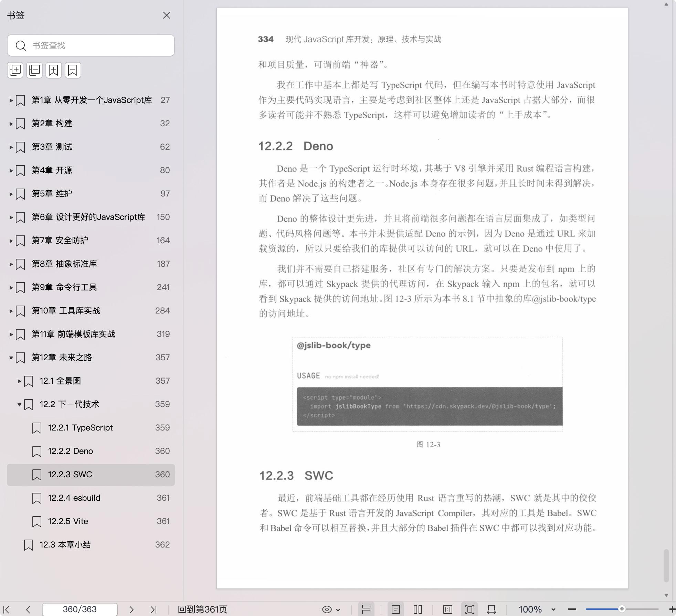
Task: Go to bookmark 第7章 安全防护
Action: tap(91, 241)
